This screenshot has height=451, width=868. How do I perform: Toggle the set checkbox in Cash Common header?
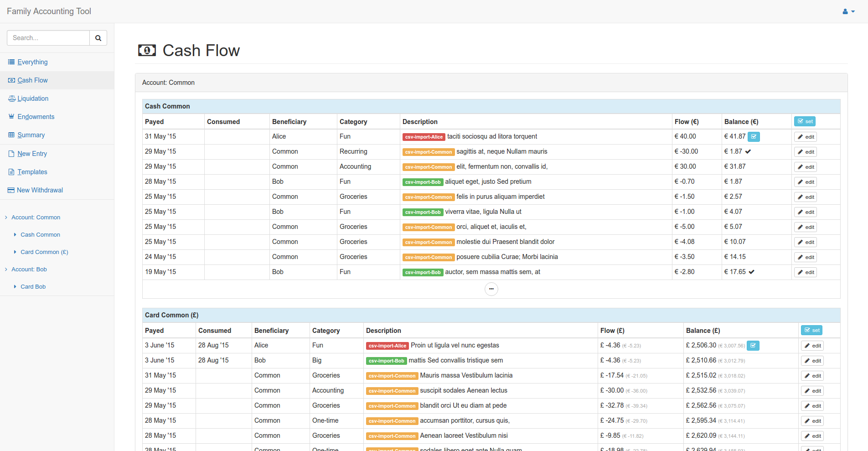[x=805, y=121]
